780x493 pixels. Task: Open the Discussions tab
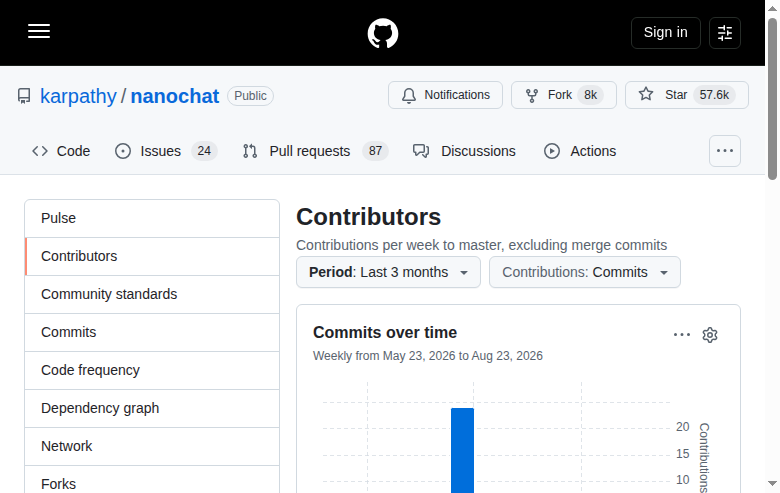click(464, 151)
